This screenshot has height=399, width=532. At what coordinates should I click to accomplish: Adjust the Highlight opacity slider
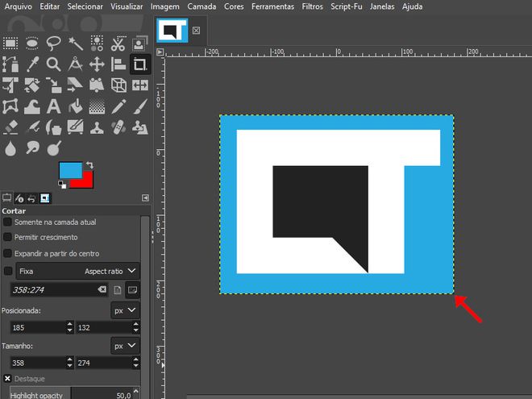click(x=74, y=393)
